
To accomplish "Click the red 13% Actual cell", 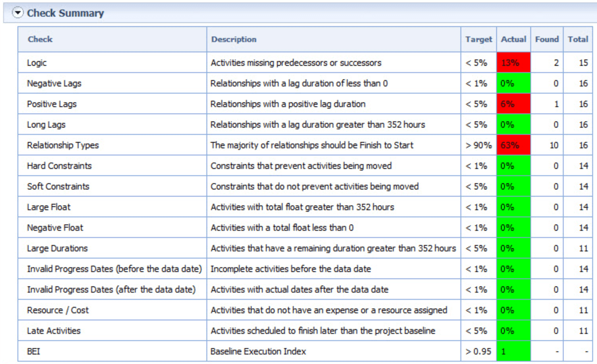I will tap(514, 63).
